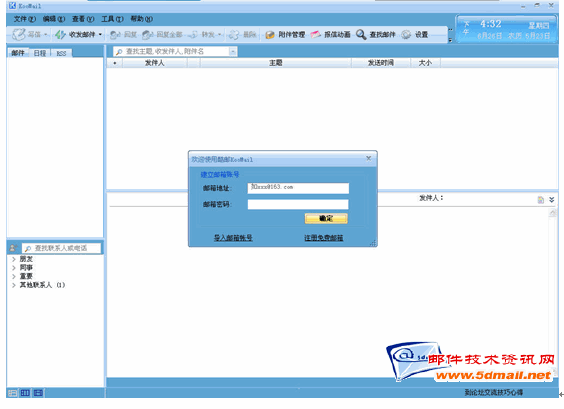Expand preview header double-chevron
Screen dimensions: 564x409
(551, 200)
